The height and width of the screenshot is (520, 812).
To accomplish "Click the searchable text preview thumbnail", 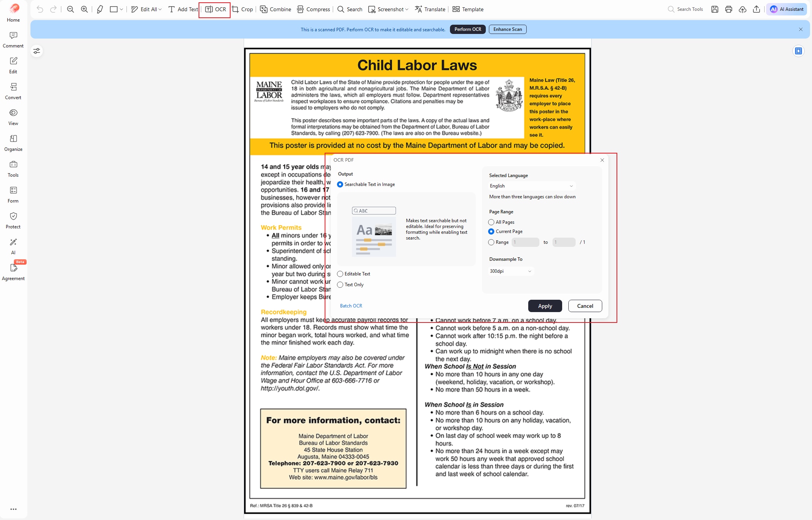I will coord(374,232).
